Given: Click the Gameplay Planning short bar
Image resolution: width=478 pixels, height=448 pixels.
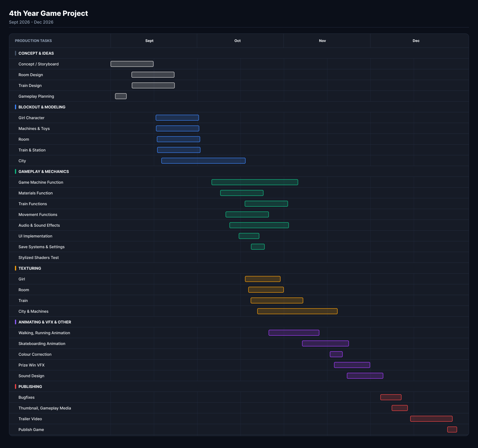Looking at the screenshot, I should point(121,96).
